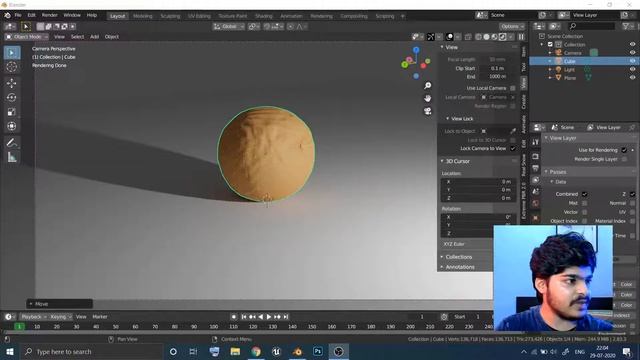Switch to solid viewport shading

(486, 37)
